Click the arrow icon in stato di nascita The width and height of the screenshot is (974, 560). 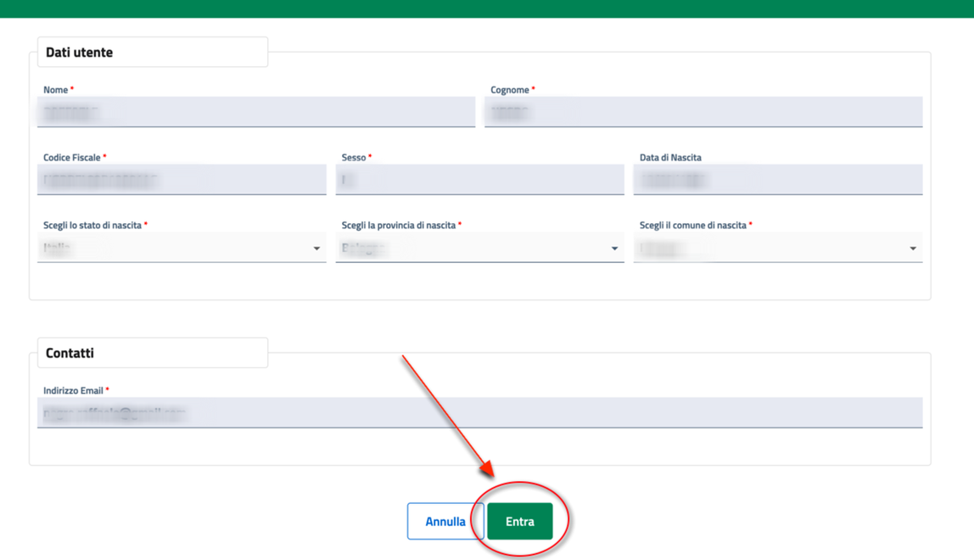click(x=316, y=249)
